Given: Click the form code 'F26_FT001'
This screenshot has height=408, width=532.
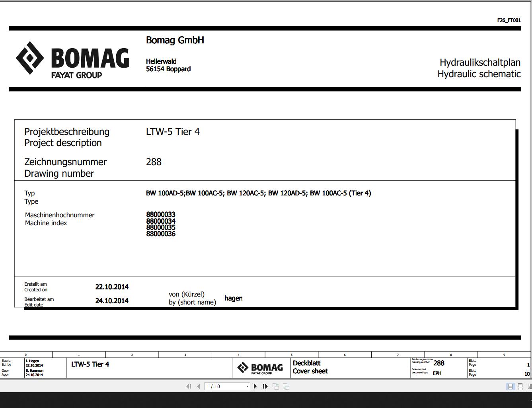Looking at the screenshot, I should point(509,20).
